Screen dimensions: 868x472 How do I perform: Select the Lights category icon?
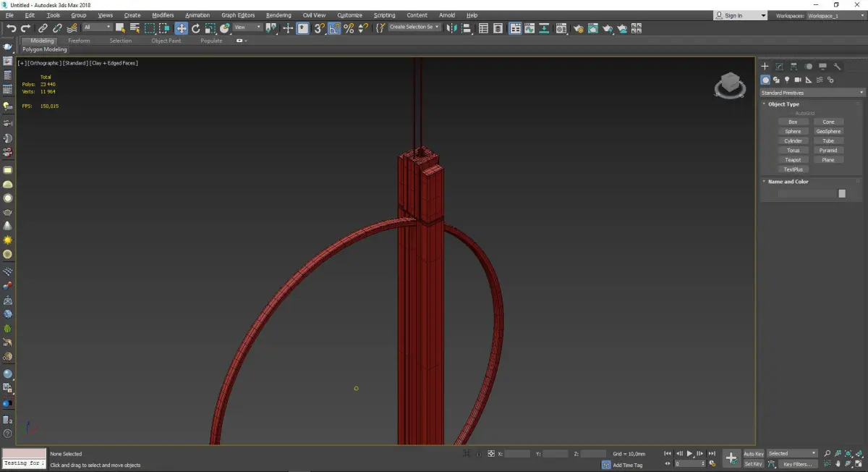coord(787,80)
